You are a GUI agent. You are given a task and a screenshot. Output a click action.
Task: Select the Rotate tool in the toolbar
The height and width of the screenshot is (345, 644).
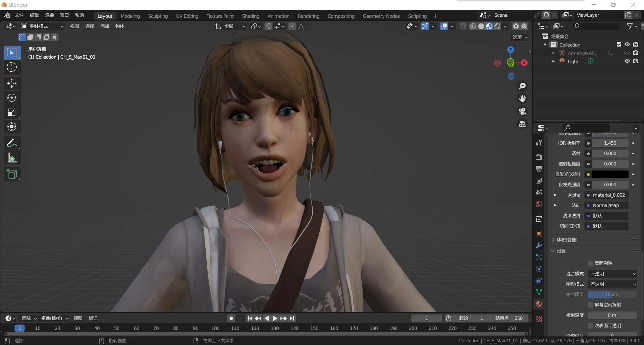(x=12, y=98)
